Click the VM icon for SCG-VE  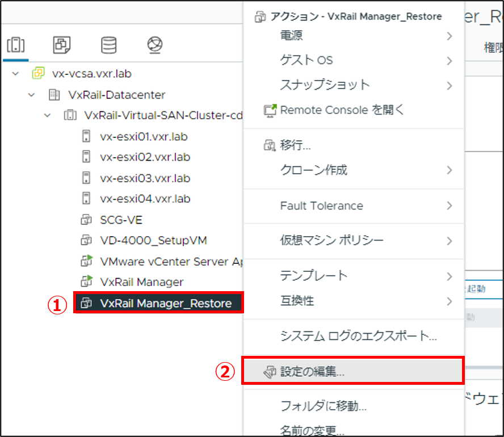click(86, 220)
